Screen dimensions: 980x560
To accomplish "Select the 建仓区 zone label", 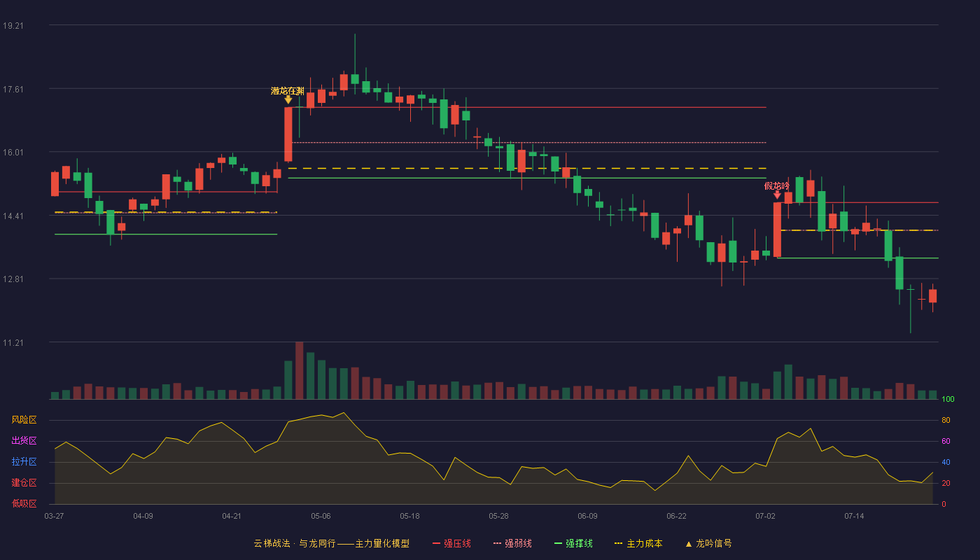I will 24,483.
